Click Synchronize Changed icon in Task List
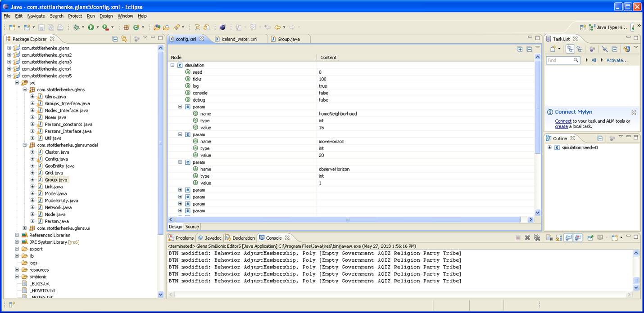This screenshot has width=644, height=313. 626,49
